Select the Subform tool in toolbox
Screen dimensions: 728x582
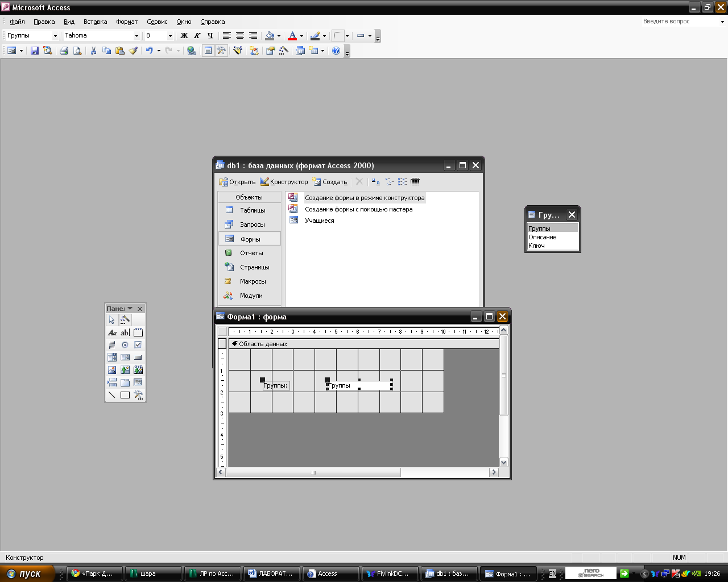[138, 383]
